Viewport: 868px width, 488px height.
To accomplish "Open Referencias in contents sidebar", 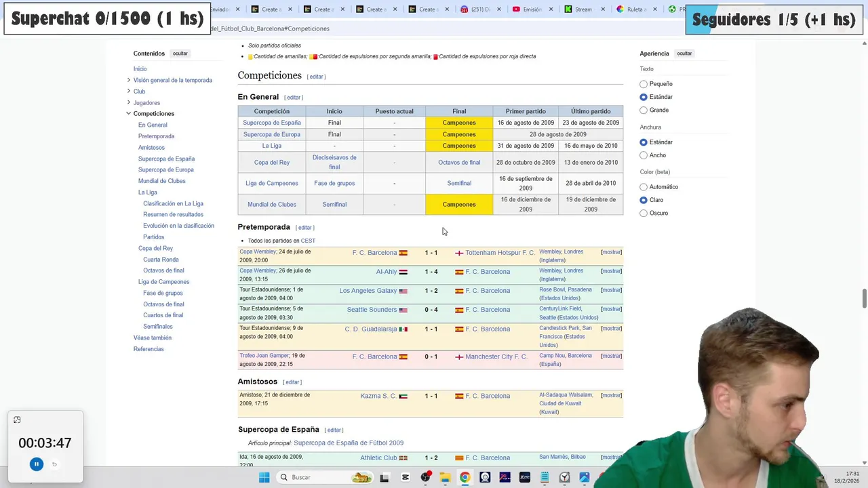I will tap(149, 349).
